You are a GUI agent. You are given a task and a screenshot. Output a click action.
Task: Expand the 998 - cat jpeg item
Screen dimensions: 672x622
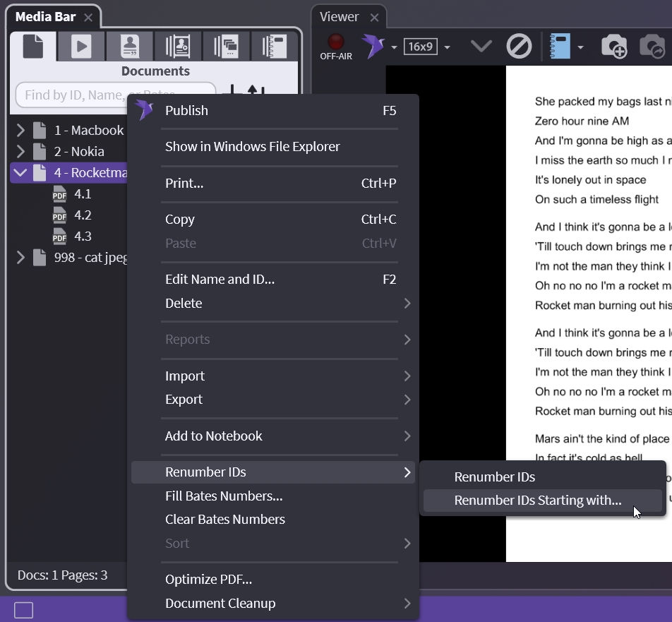click(x=20, y=258)
